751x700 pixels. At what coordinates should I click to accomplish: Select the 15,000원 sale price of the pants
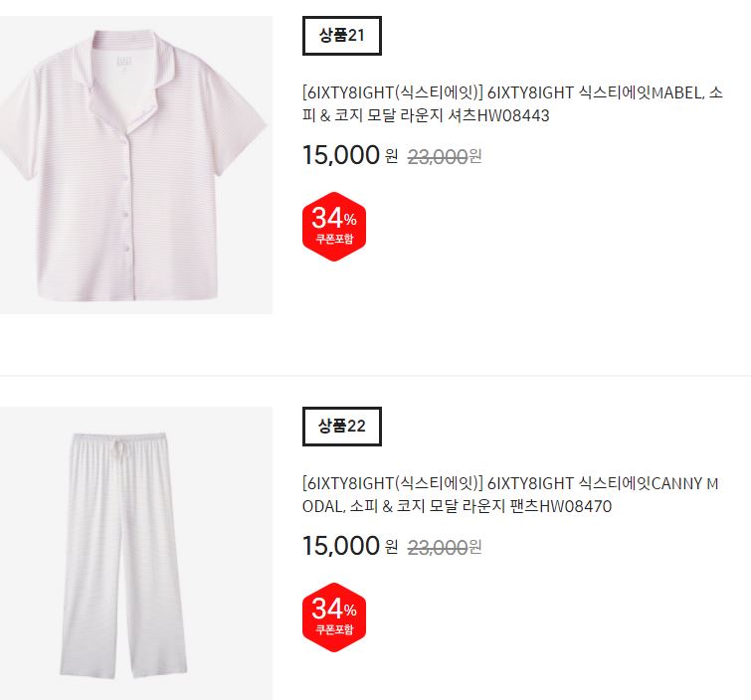pos(350,546)
